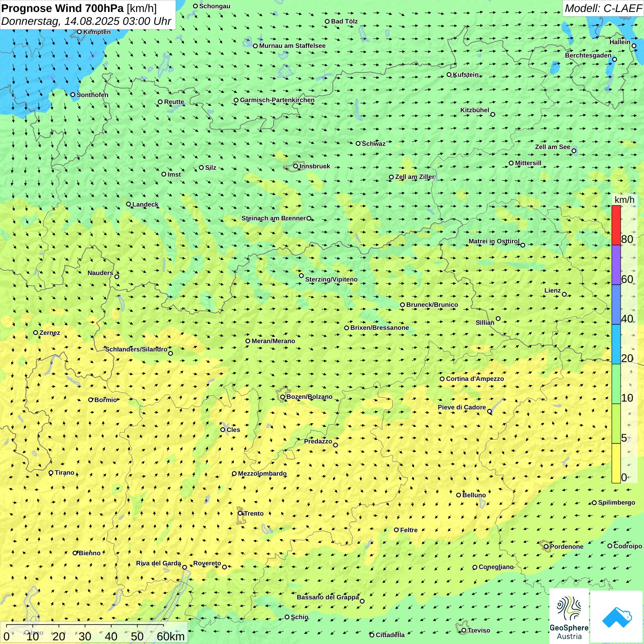Click the Hallein city label
Image resolution: width=644 pixels, height=644 pixels.
[620, 42]
